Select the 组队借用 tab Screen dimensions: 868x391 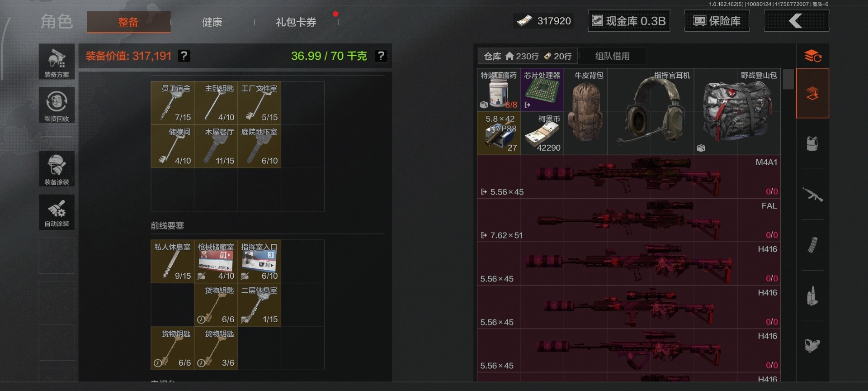pos(612,56)
